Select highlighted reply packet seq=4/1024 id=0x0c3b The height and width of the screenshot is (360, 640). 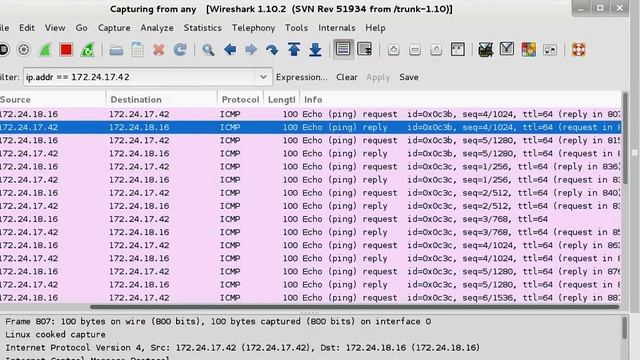(x=310, y=127)
